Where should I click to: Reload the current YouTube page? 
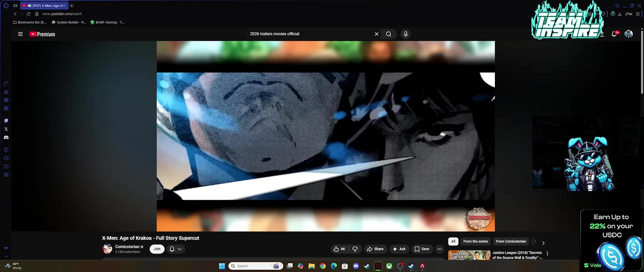28,14
